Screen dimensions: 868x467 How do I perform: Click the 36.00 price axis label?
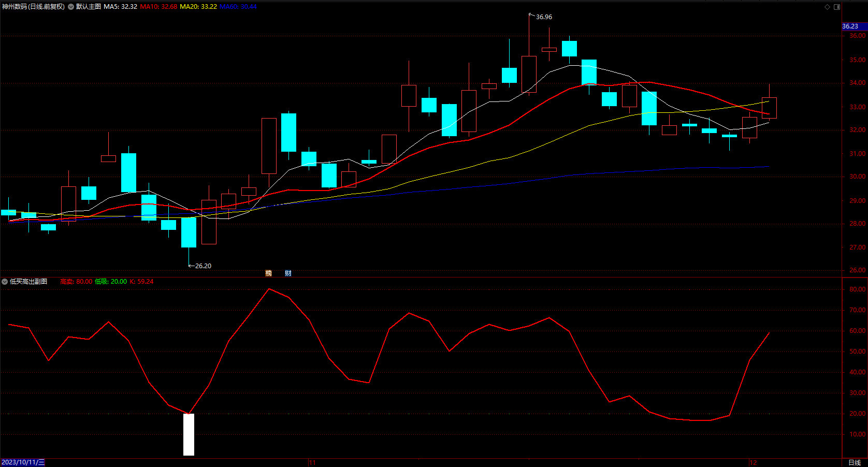pos(857,36)
